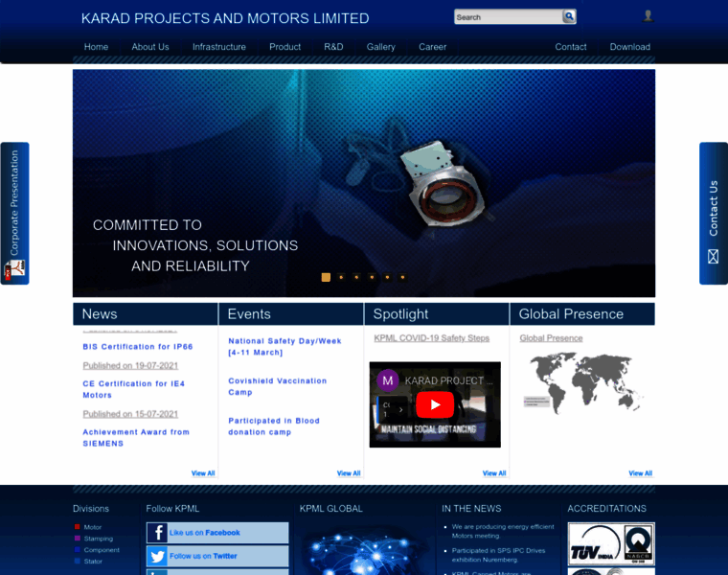Open National Safety Day/Week event
The height and width of the screenshot is (575, 728).
[284, 347]
